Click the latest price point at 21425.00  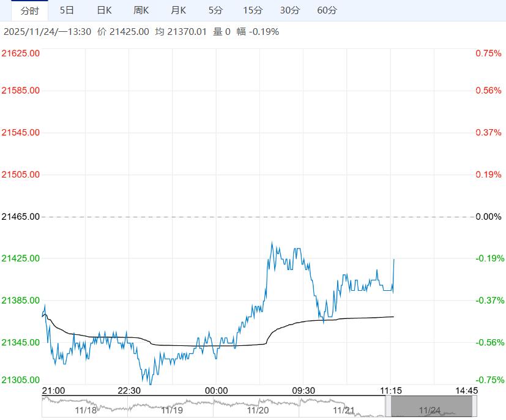point(393,259)
